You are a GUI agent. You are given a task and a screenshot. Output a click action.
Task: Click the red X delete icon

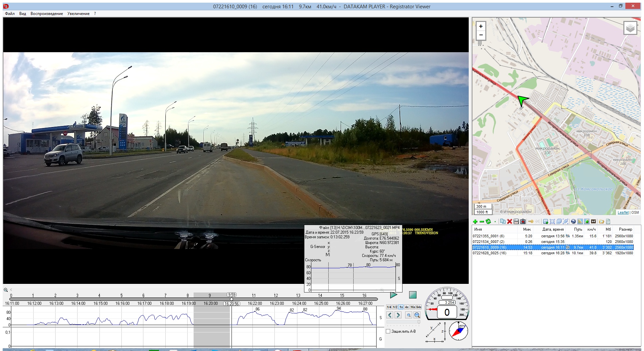coord(509,221)
